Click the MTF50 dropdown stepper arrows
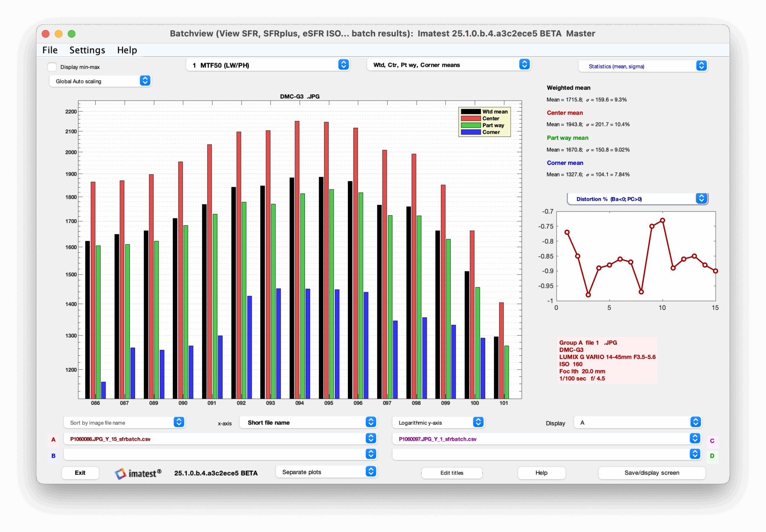This screenshot has width=766, height=532. (x=343, y=65)
